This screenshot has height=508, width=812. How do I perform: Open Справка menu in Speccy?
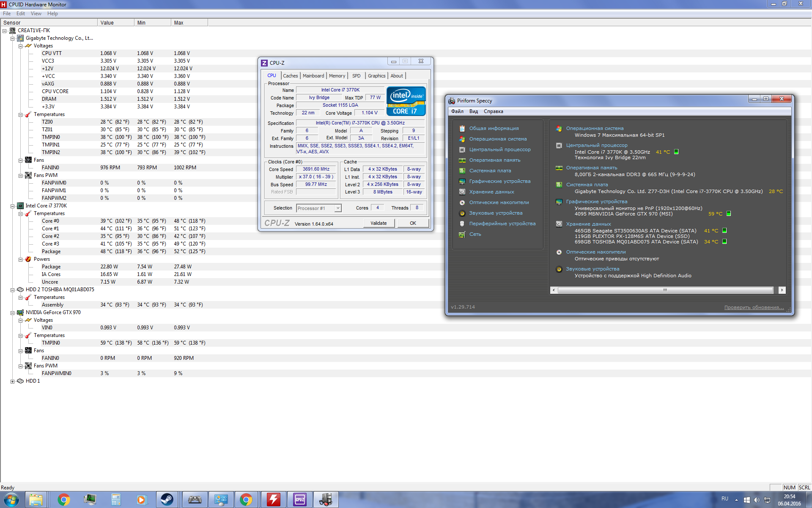pyautogui.click(x=493, y=111)
